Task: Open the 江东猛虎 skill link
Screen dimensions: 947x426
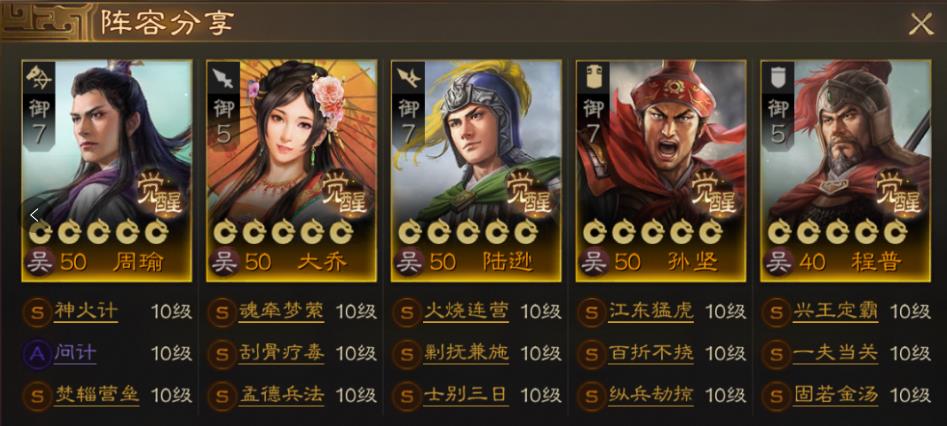Action: tap(650, 312)
